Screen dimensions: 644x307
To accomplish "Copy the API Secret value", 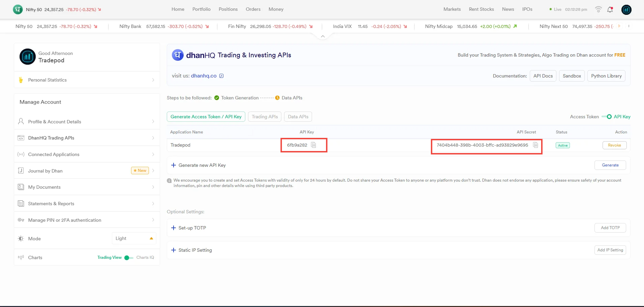I will coord(535,145).
